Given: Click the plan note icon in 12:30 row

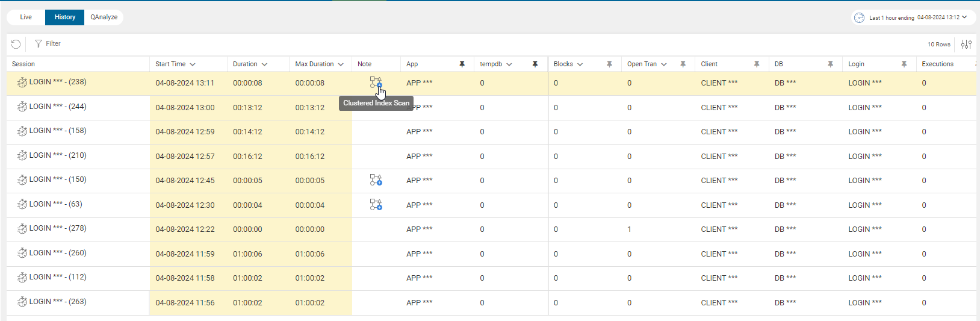Looking at the screenshot, I should (x=376, y=205).
